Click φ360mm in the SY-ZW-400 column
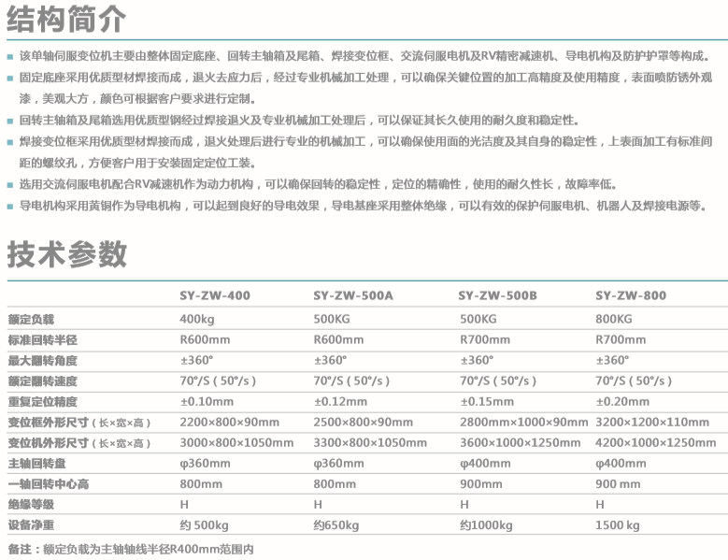Image resolution: width=728 pixels, height=560 pixels. pos(205,464)
